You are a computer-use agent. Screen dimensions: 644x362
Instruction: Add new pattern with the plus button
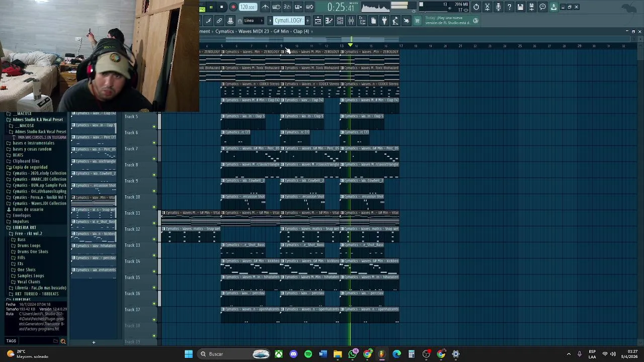[307, 21]
